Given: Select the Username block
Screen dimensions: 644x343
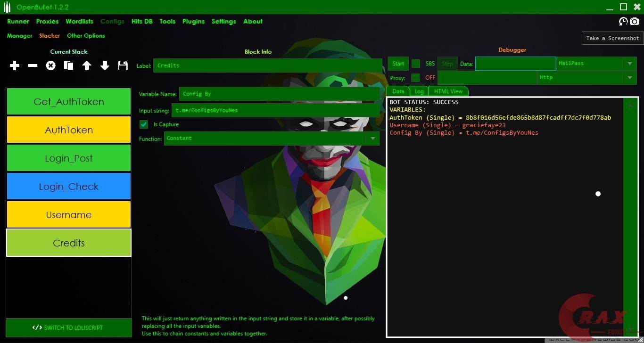Looking at the screenshot, I should [69, 214].
